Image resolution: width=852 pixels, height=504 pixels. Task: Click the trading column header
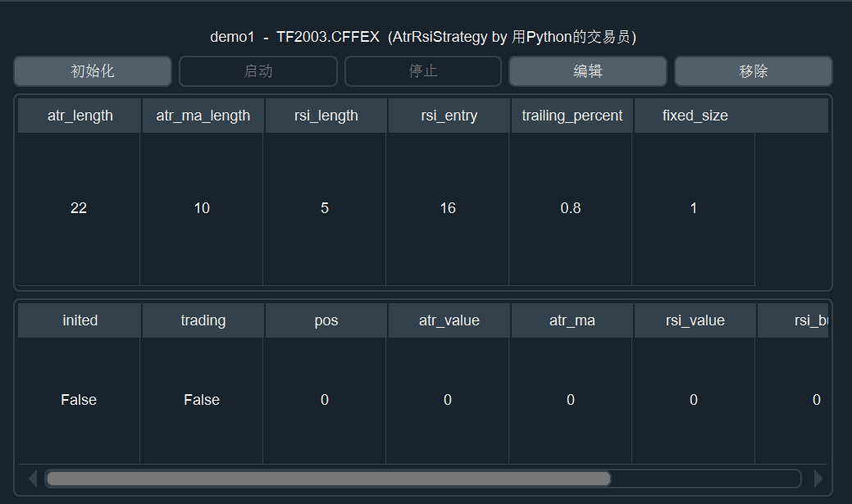pyautogui.click(x=203, y=320)
